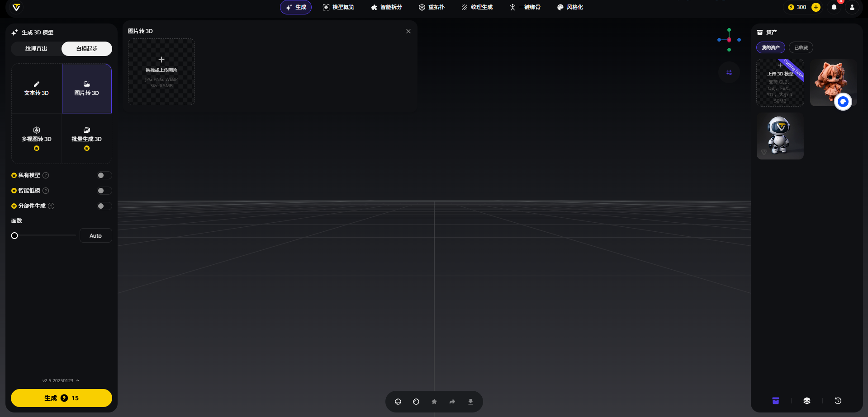Open the 重拓扑 menu item
This screenshot has width=868, height=417.
(432, 7)
